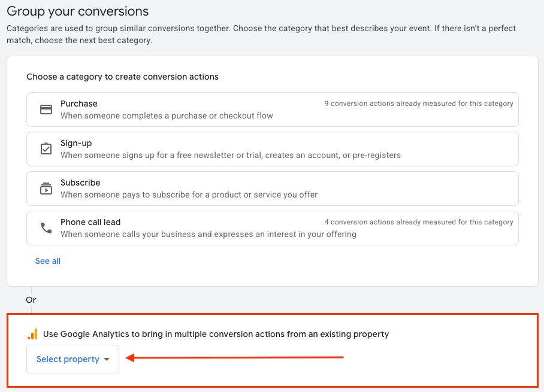Image resolution: width=544 pixels, height=392 pixels.
Task: Click the credit card icon beside Purchase
Action: 46,110
